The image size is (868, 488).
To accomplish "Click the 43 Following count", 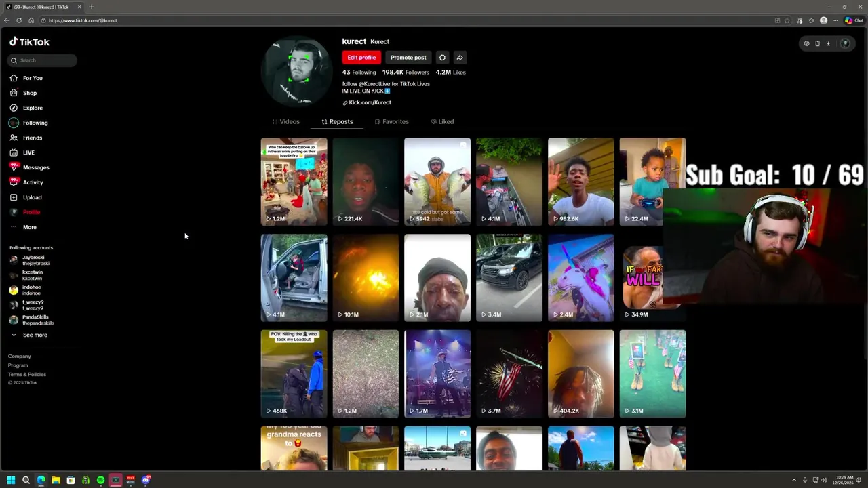I will (x=359, y=72).
